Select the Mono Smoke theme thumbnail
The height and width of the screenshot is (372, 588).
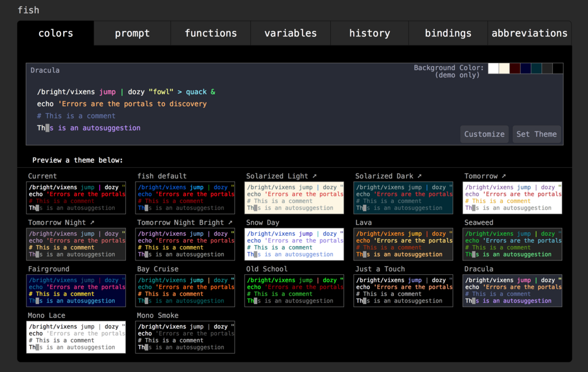click(x=185, y=337)
